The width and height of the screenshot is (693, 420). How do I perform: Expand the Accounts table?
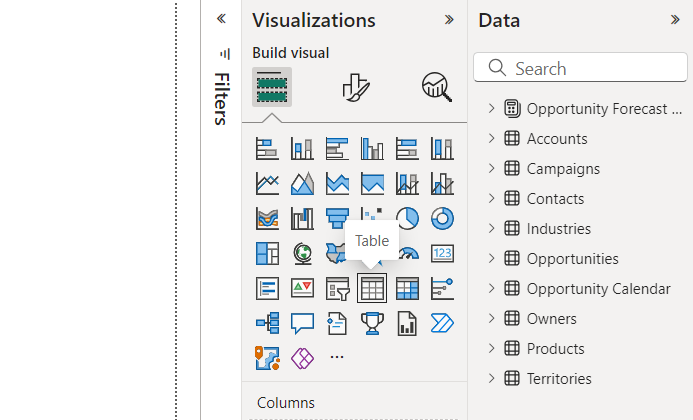click(491, 139)
